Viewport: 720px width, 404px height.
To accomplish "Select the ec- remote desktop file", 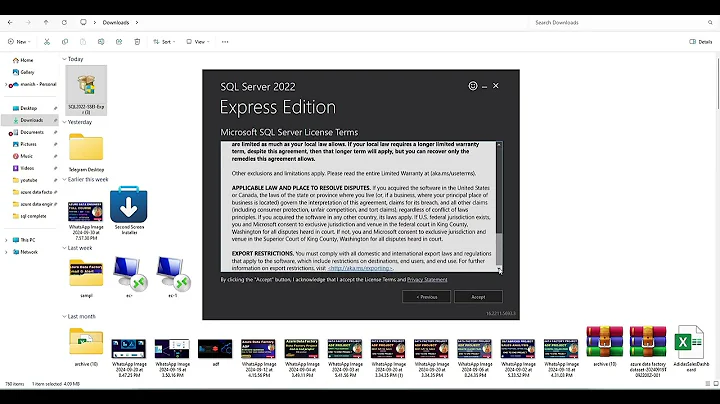I will (129, 277).
